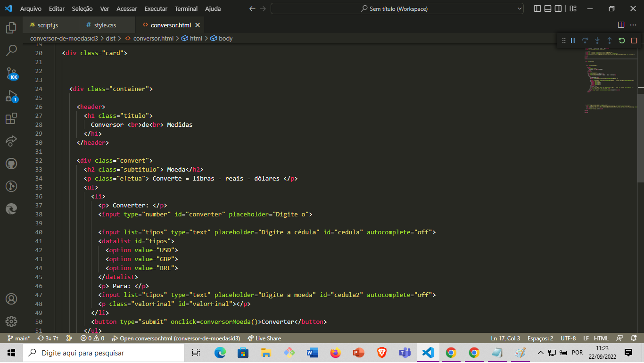
Task: Open the Accounts icon in activity bar
Action: point(11,299)
